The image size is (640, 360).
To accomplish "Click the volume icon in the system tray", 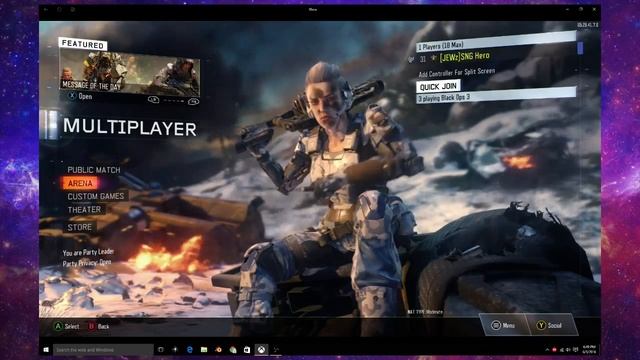I will pyautogui.click(x=568, y=350).
